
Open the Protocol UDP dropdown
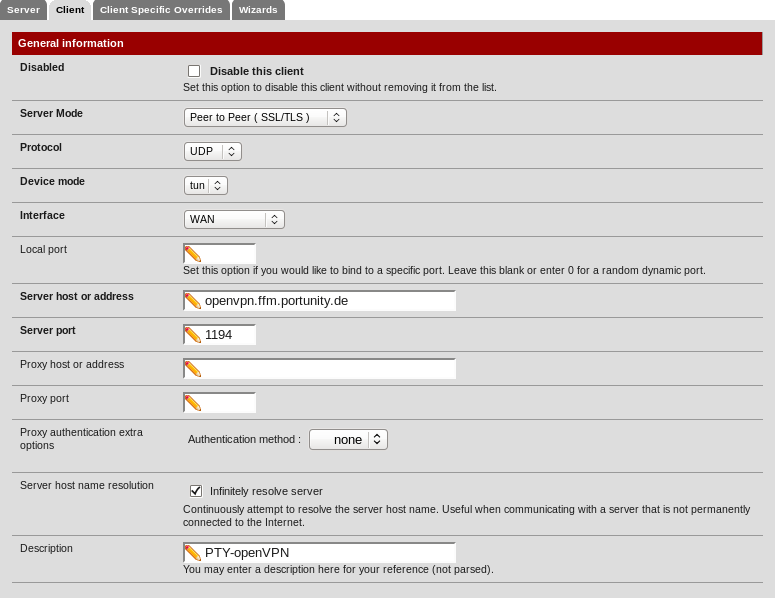213,152
